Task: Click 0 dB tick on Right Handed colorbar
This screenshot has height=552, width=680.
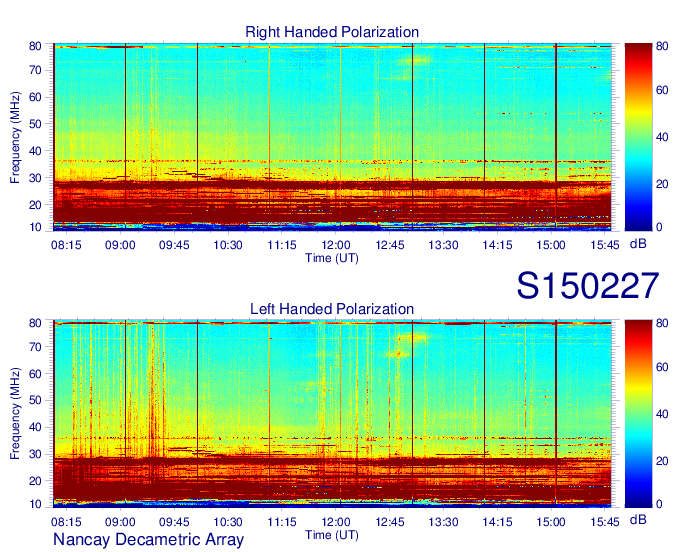Action: click(659, 227)
